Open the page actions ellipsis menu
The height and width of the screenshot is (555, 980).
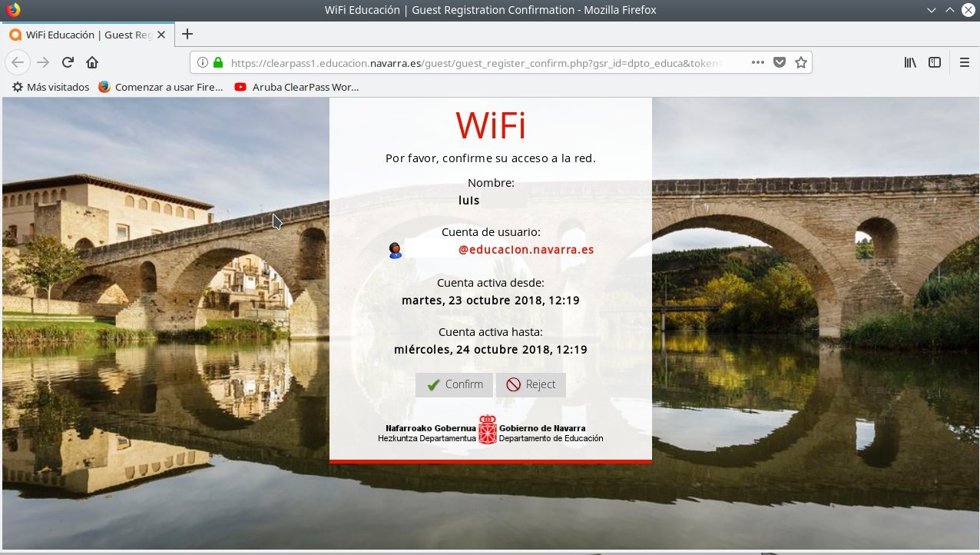[757, 62]
